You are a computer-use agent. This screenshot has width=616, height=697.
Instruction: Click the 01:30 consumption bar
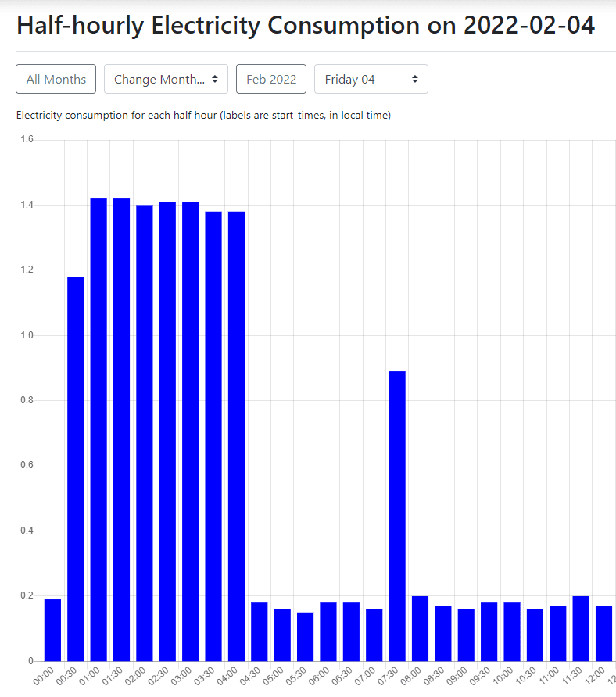click(121, 430)
